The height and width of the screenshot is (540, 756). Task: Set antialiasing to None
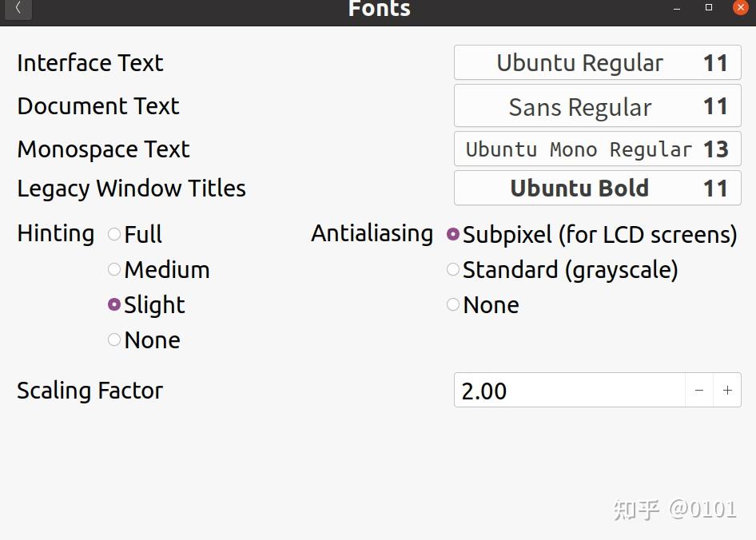[x=453, y=304]
